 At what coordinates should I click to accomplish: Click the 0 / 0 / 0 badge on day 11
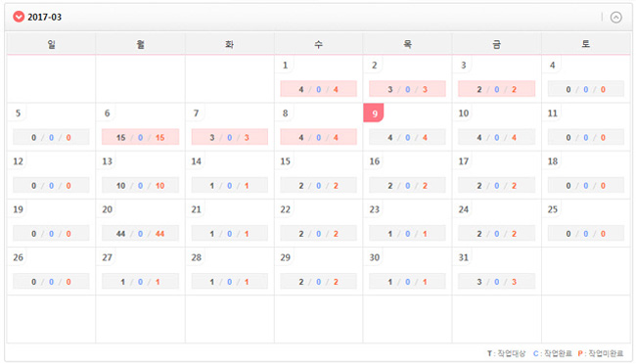[586, 137]
